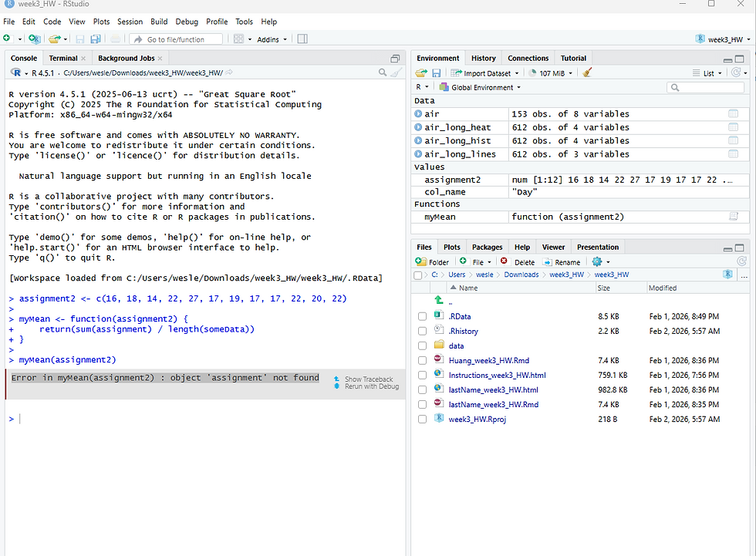Expand the air data frame row
The width and height of the screenshot is (756, 556).
click(418, 113)
